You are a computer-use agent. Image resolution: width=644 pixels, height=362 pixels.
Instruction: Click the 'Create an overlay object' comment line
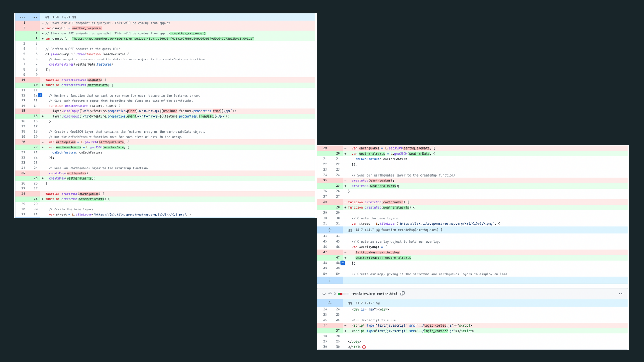[396, 242]
